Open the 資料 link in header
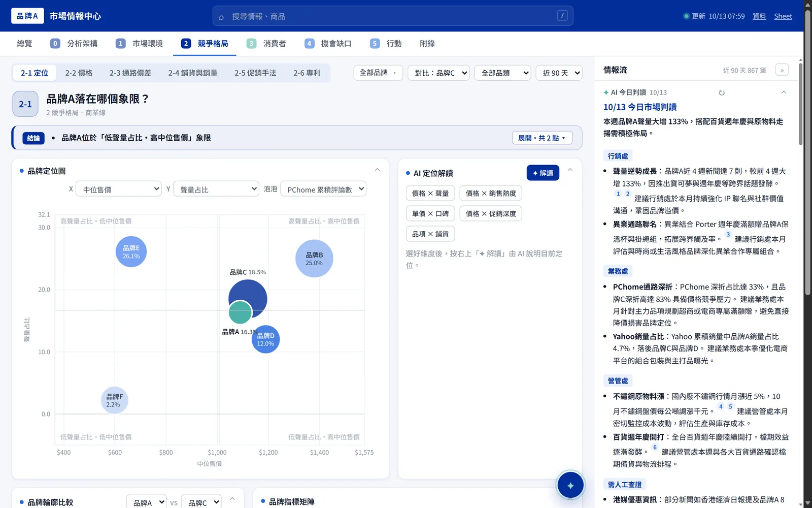Viewport: 812px width, 508px height. tap(759, 16)
